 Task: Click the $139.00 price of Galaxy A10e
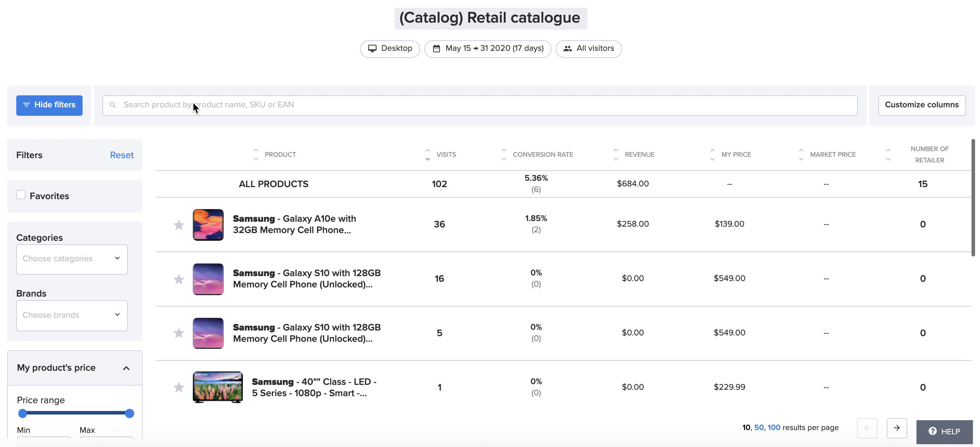pos(729,224)
